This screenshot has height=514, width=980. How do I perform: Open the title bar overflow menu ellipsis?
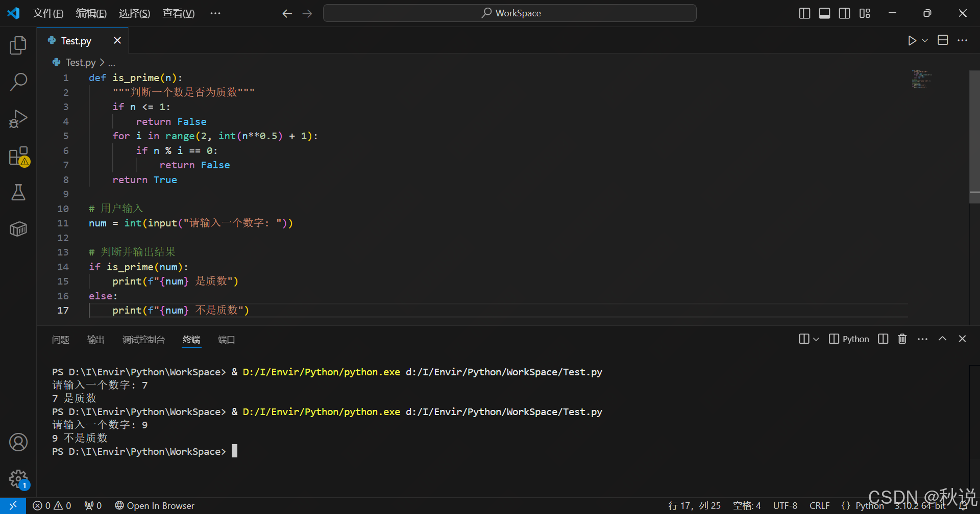click(x=215, y=13)
